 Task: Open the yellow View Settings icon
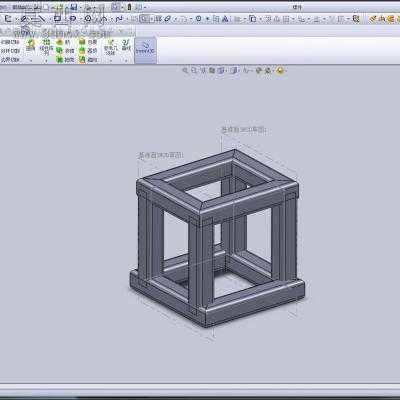pos(280,70)
